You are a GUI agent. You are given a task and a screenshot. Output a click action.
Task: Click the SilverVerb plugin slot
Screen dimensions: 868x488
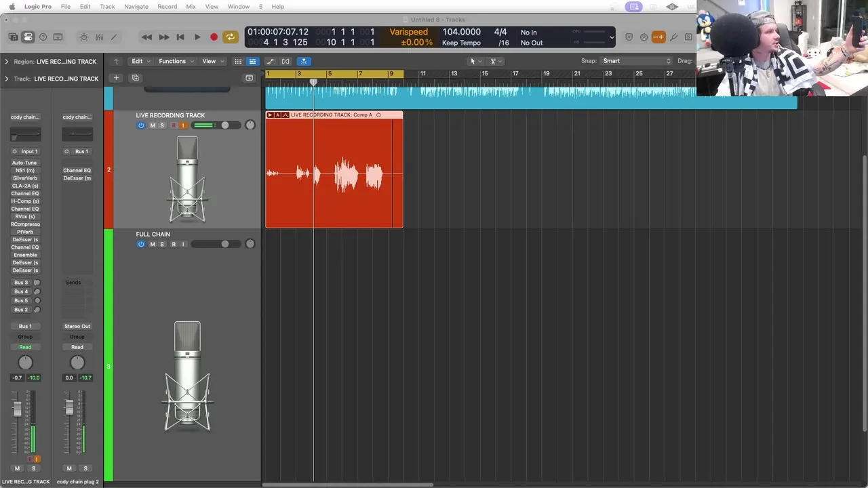point(24,178)
